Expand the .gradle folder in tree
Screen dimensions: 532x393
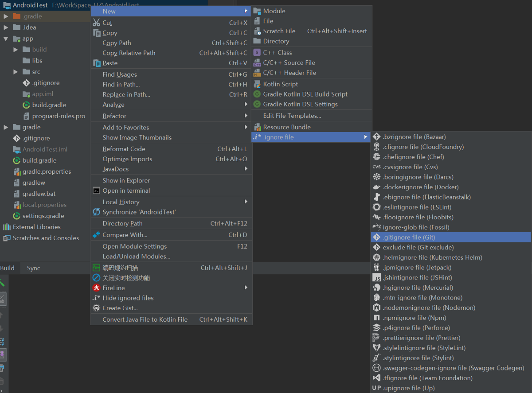click(6, 16)
